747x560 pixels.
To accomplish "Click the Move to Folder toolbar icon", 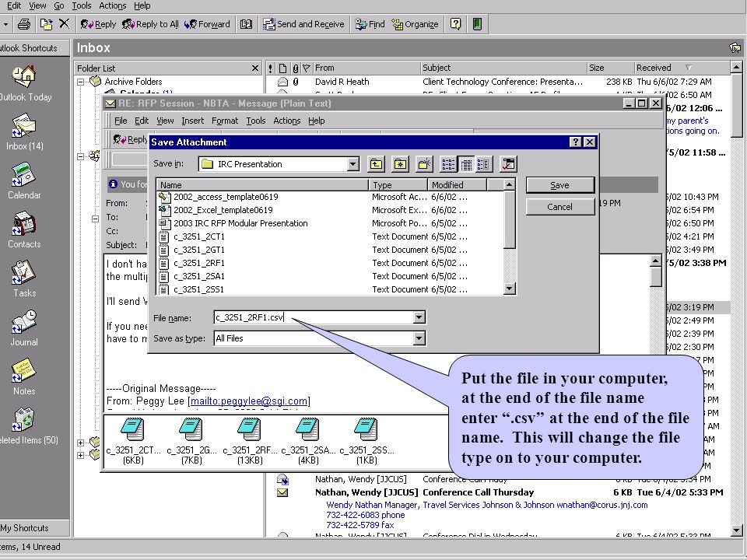I will (46, 24).
